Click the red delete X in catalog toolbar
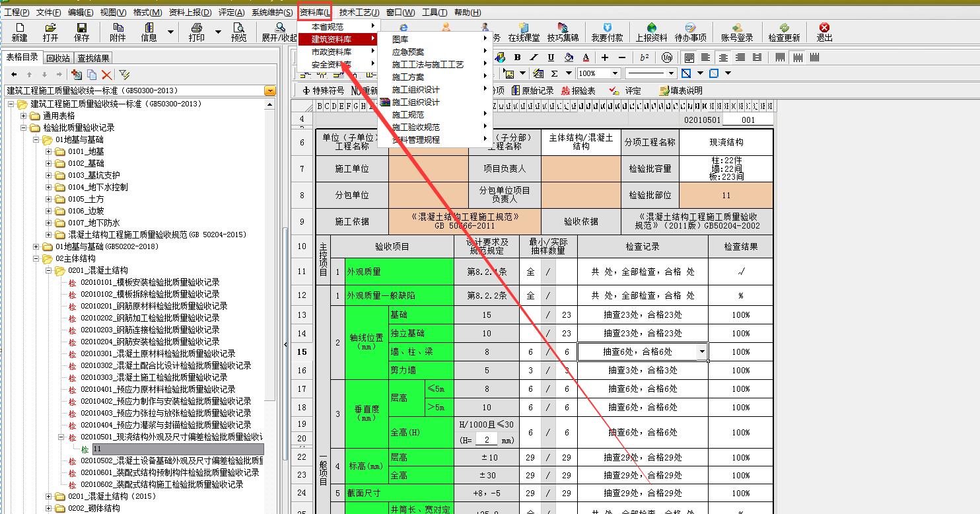 pyautogui.click(x=106, y=75)
